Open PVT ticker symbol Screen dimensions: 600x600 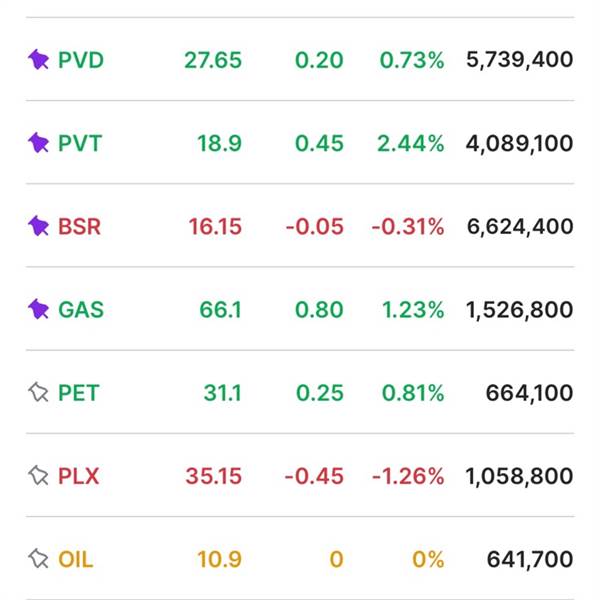(79, 143)
